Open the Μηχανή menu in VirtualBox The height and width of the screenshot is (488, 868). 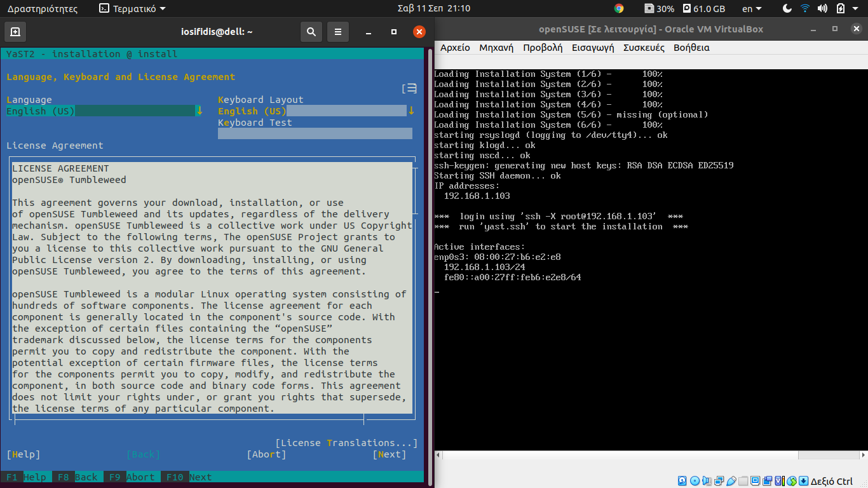496,48
